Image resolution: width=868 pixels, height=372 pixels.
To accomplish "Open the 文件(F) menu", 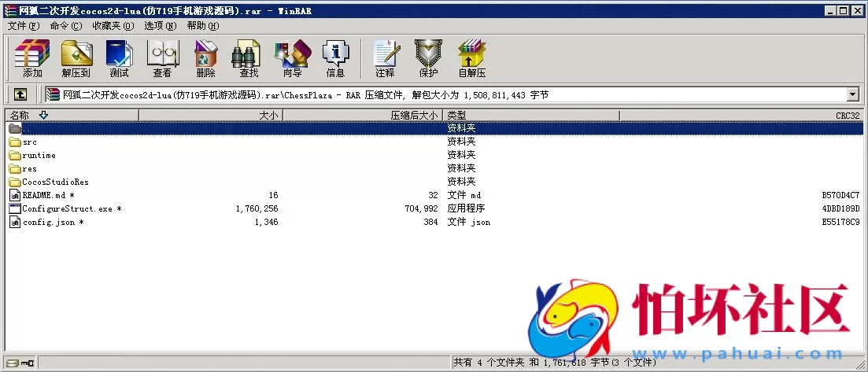I will click(x=24, y=26).
